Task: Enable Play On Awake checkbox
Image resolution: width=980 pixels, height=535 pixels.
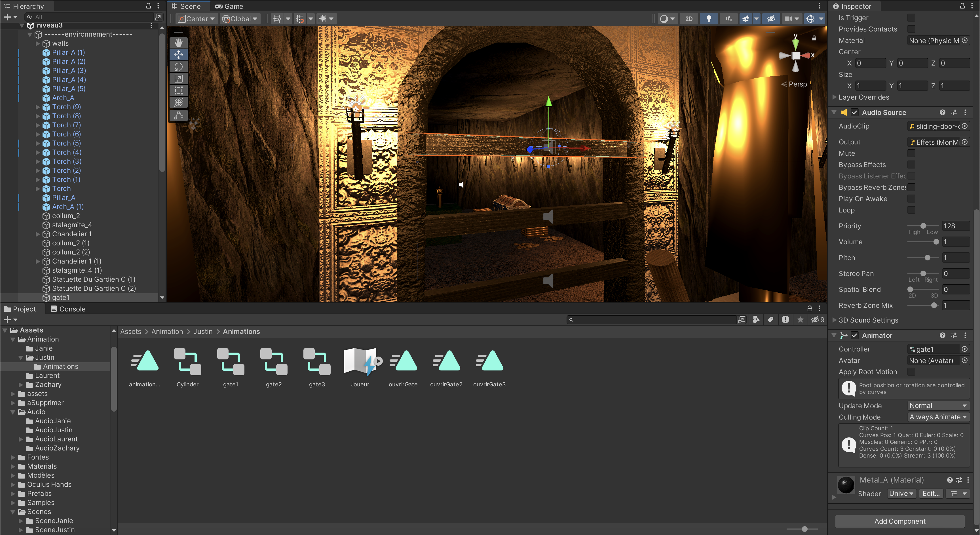Action: 911,199
